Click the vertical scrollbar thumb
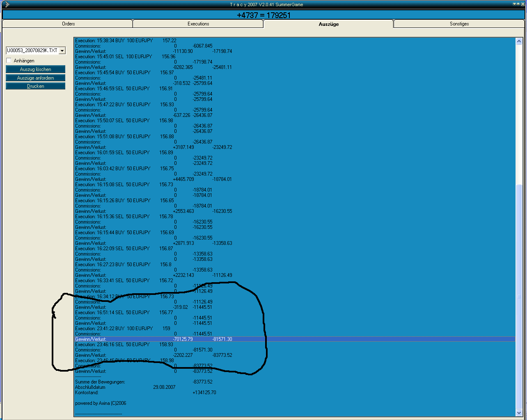Viewport: 527px width, 420px height. (519, 297)
